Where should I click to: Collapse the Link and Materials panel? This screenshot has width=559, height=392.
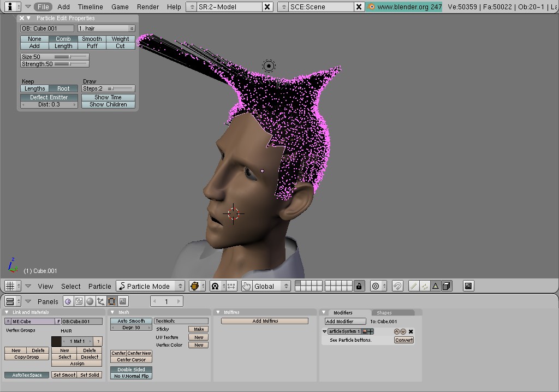pos(7,312)
